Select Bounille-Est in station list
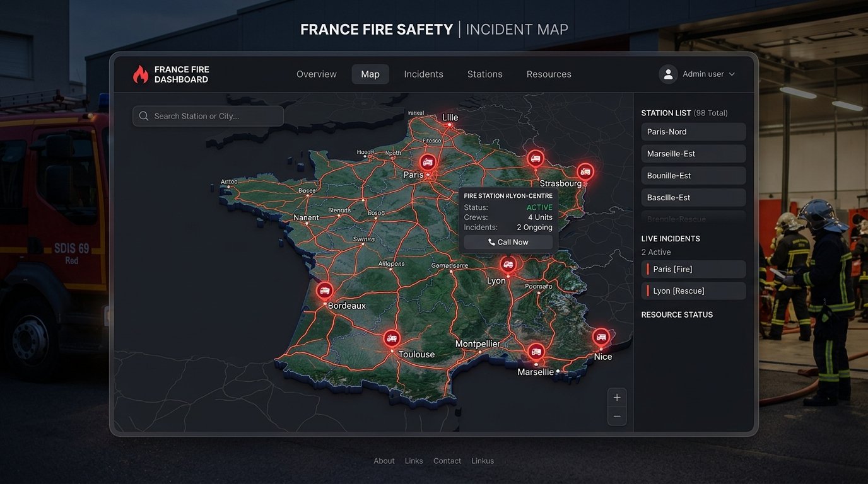 point(693,176)
